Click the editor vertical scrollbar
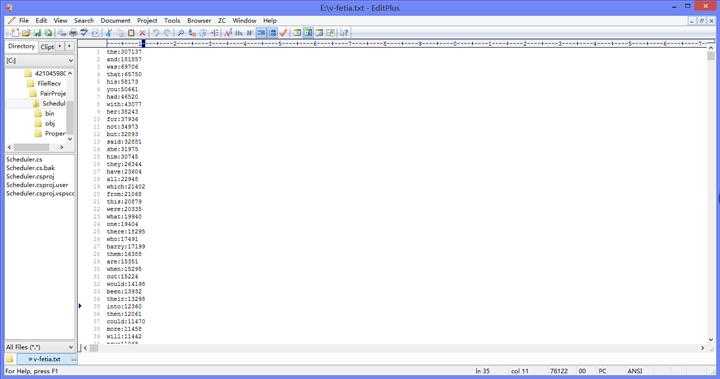720x379 pixels. coord(711,193)
